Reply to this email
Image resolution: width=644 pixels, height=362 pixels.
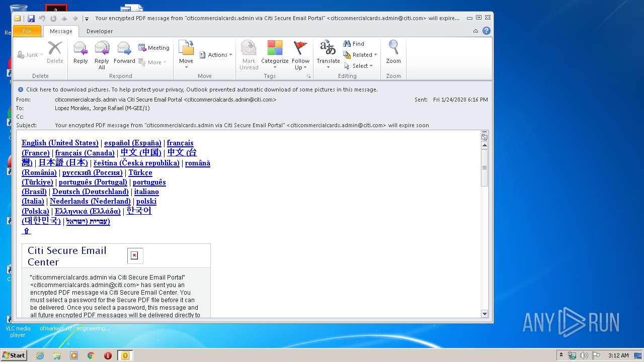click(80, 53)
